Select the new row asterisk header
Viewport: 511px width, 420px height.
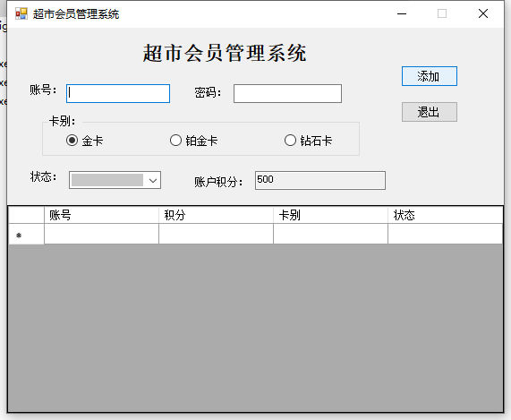26,234
